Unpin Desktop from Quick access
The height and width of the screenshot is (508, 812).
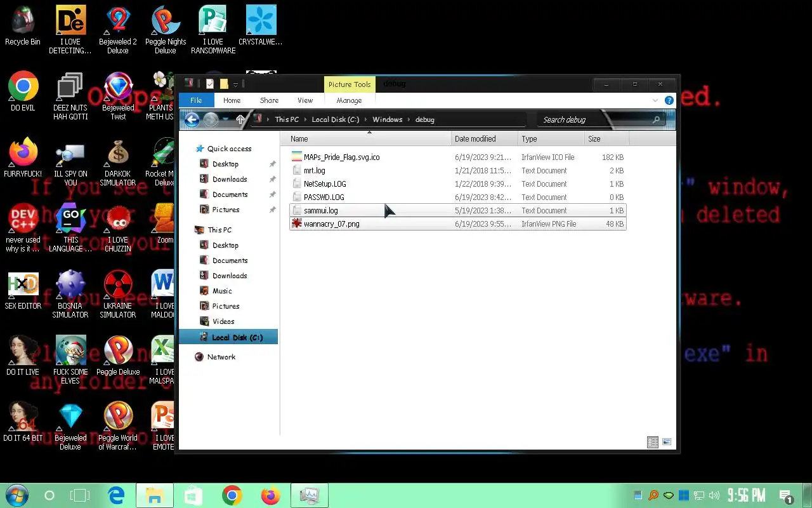tap(272, 164)
